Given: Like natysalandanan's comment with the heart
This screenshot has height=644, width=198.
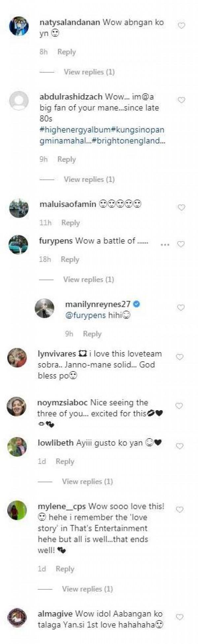Looking at the screenshot, I should pos(181,26).
